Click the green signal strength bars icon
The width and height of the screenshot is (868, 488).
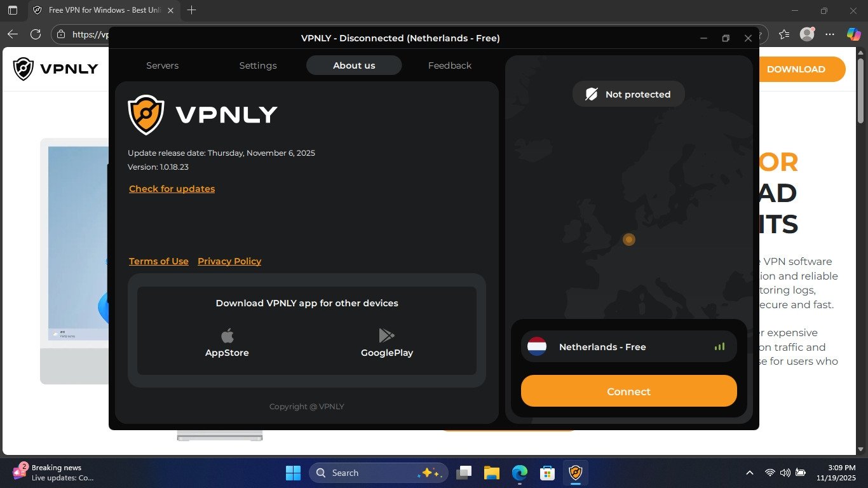719,347
